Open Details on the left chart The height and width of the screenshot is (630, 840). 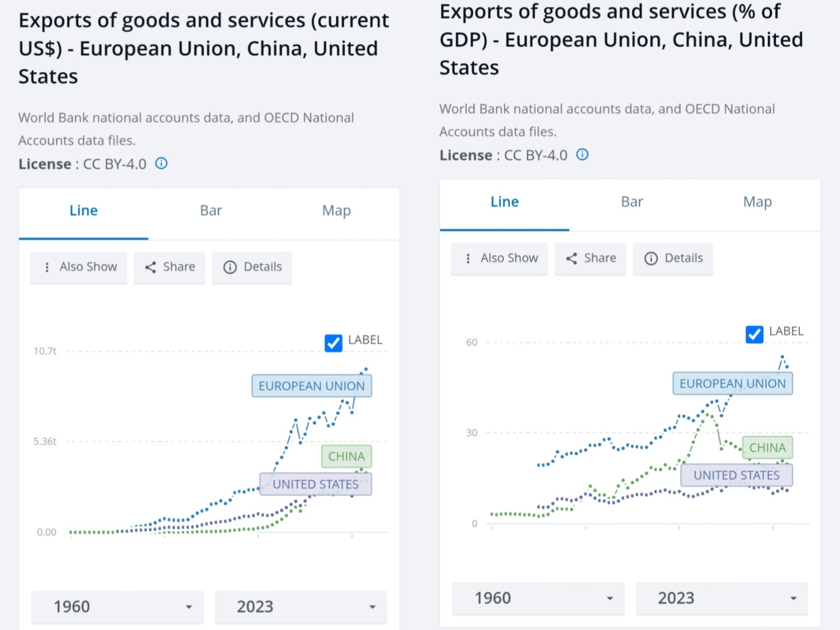pos(252,267)
